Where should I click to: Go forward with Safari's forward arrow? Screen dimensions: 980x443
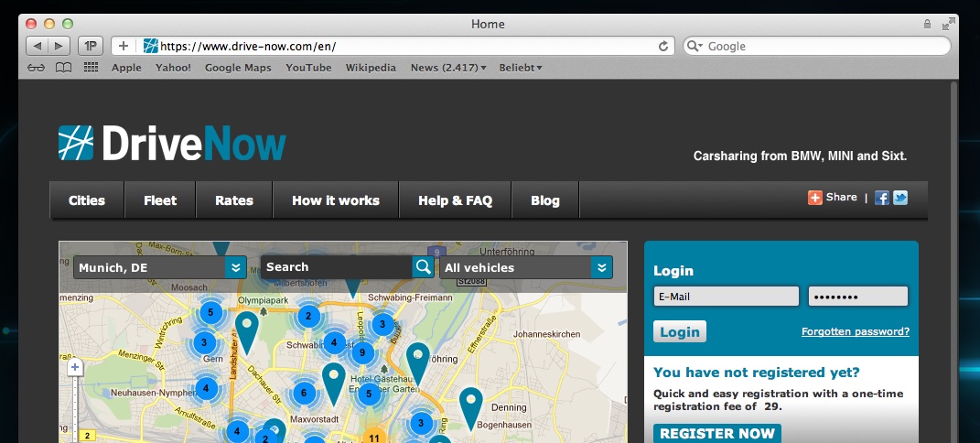[x=59, y=46]
